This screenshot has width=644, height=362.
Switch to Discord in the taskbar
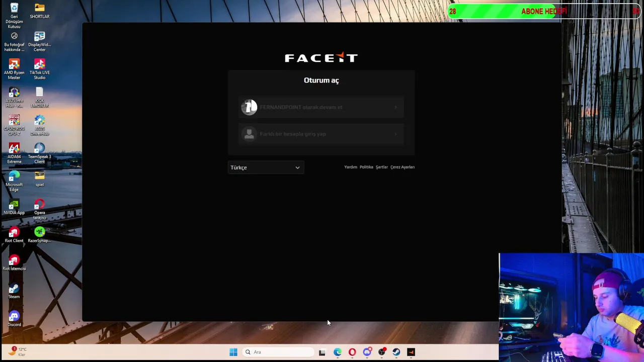click(x=367, y=352)
